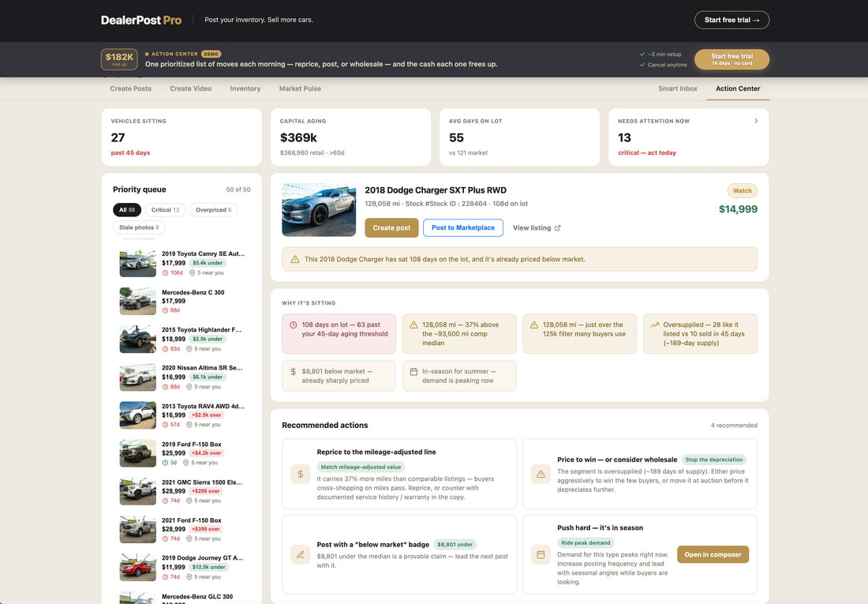Click the Capital Aging $369k card
The height and width of the screenshot is (604, 868).
[x=350, y=137]
